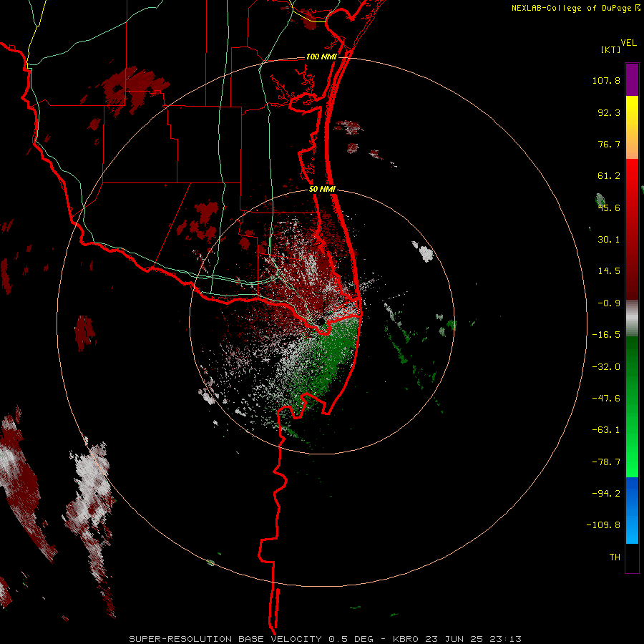Click the -78.7 legend value

[606, 462]
